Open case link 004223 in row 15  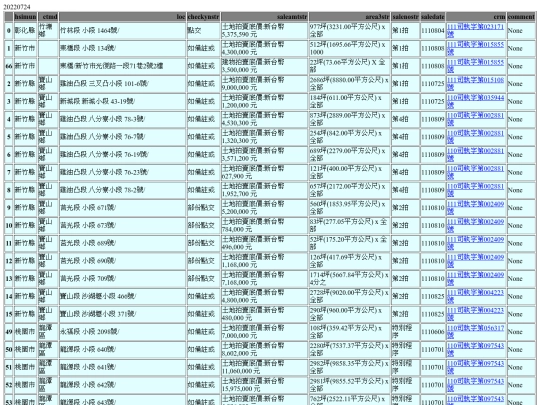point(475,314)
